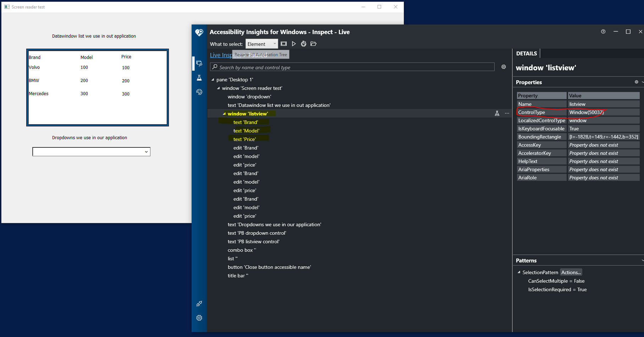Open the help question mark icon

pyautogui.click(x=603, y=32)
